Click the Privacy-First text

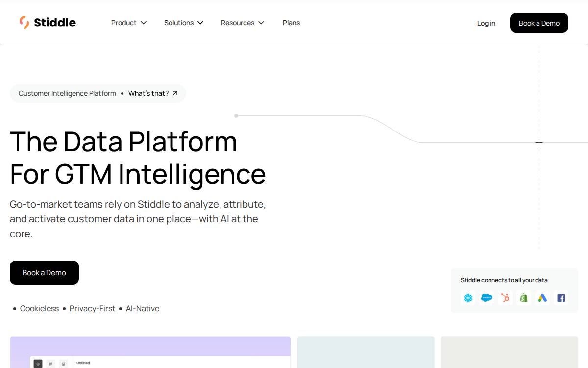pyautogui.click(x=92, y=308)
